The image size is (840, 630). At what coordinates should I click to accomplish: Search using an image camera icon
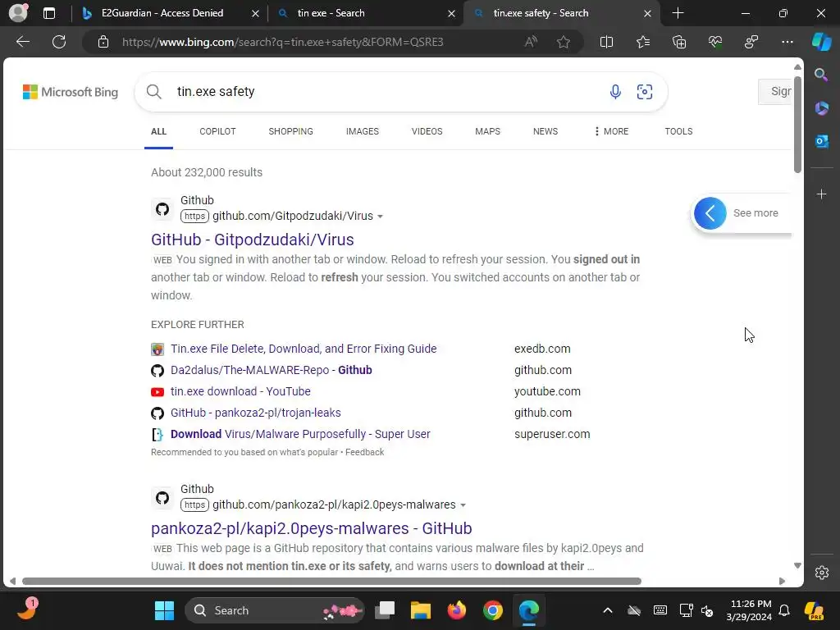645,92
